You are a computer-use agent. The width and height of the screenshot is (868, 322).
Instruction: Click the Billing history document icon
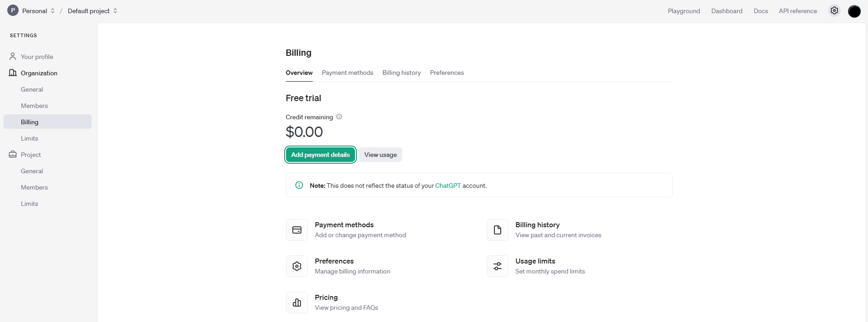tap(498, 230)
